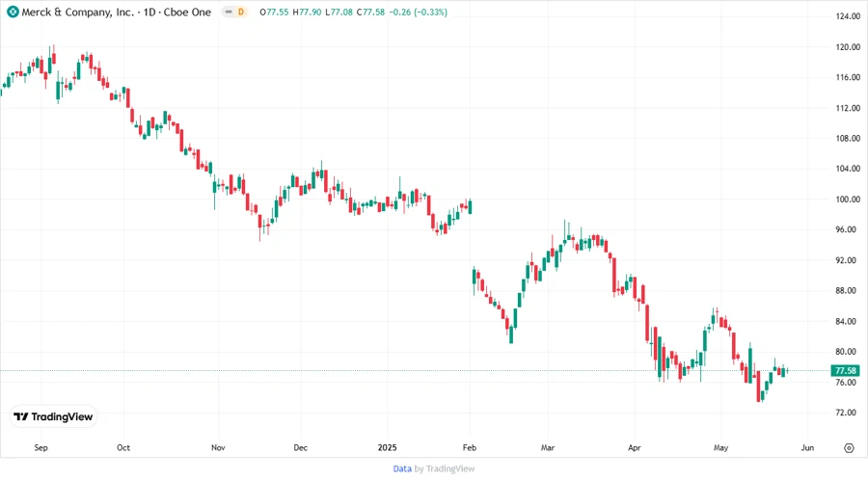Click the Merck company logo icon
868x480 pixels.
[13, 12]
